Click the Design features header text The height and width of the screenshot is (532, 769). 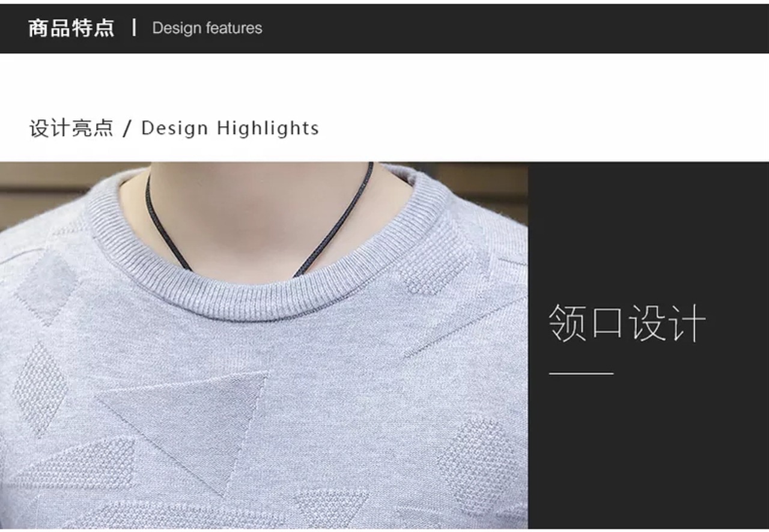coord(207,28)
